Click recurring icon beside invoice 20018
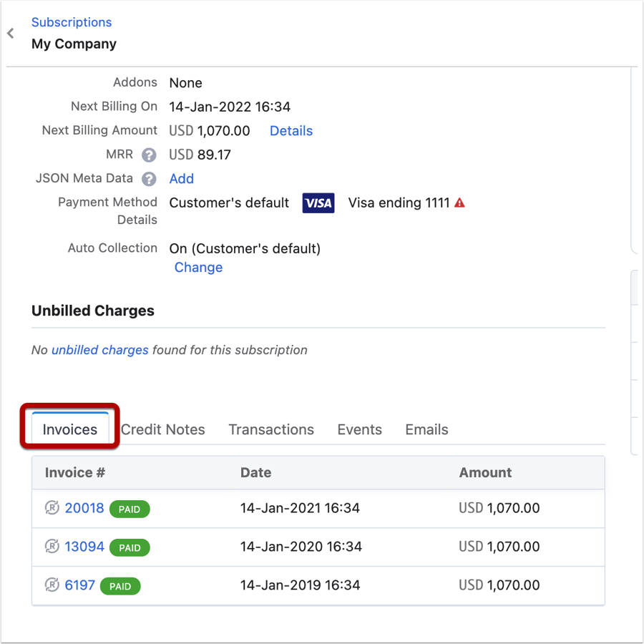Image resolution: width=644 pixels, height=644 pixels. click(52, 509)
